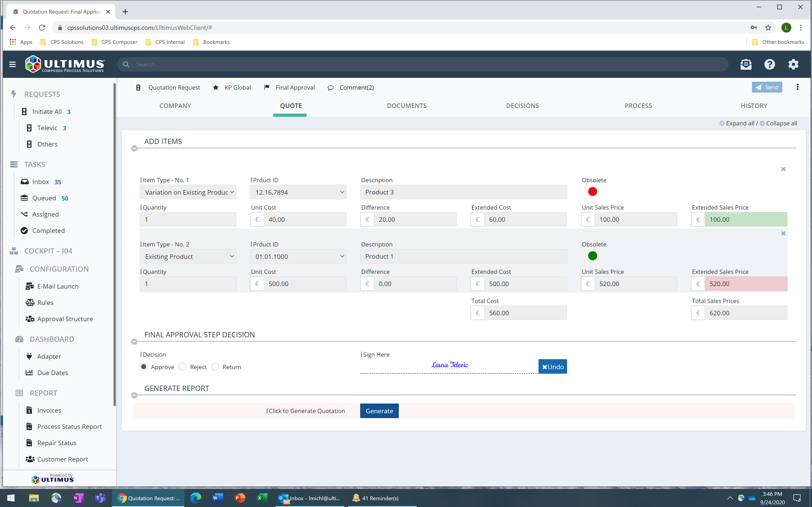Remove item No. 1 with X icon
The width and height of the screenshot is (812, 507).
(x=783, y=169)
